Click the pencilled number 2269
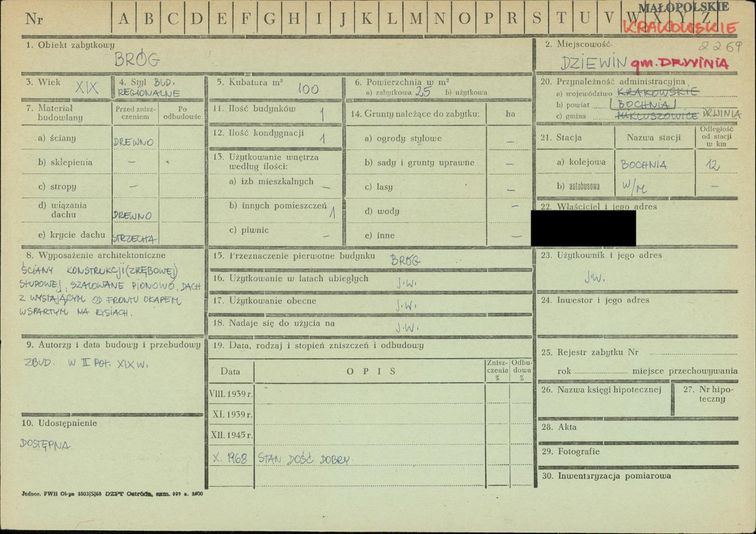Screen dimensions: 756x534 [720, 47]
